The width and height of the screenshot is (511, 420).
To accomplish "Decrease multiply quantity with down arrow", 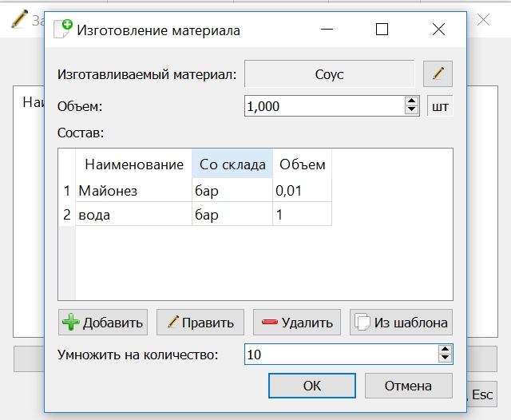I will (x=446, y=358).
